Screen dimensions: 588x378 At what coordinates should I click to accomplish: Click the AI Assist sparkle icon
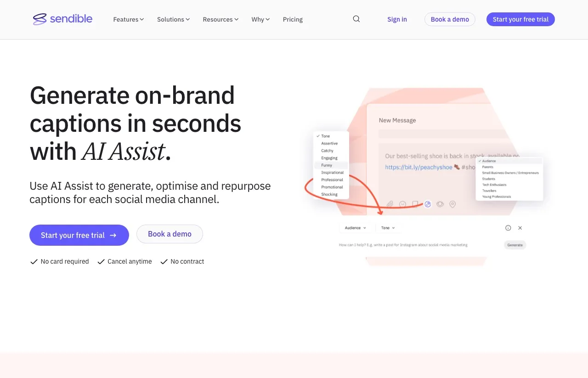(x=428, y=204)
